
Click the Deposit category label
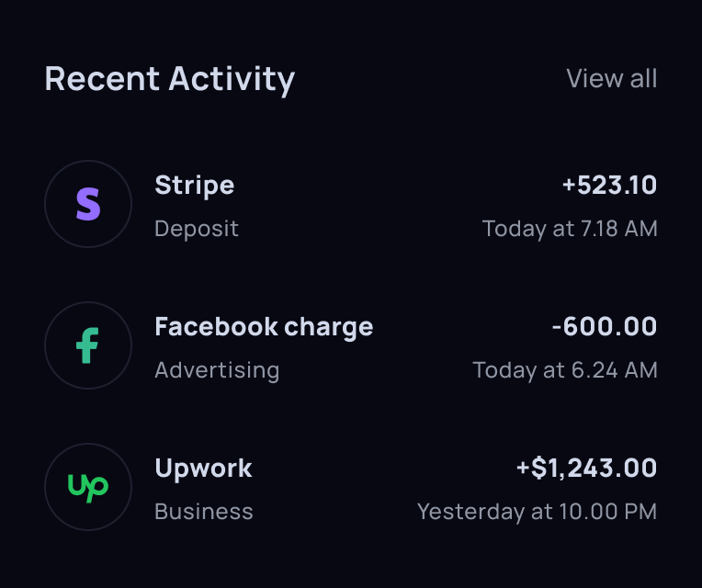tap(197, 229)
